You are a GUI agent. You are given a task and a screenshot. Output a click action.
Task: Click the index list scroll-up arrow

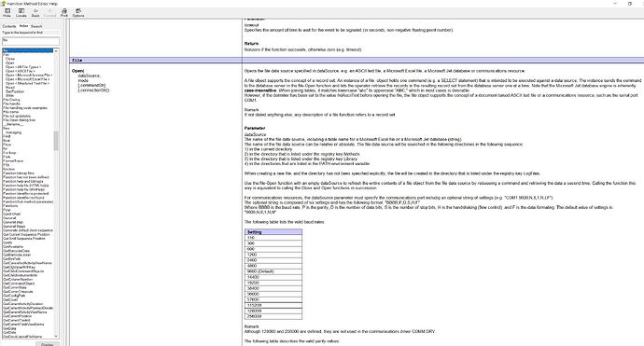click(56, 51)
